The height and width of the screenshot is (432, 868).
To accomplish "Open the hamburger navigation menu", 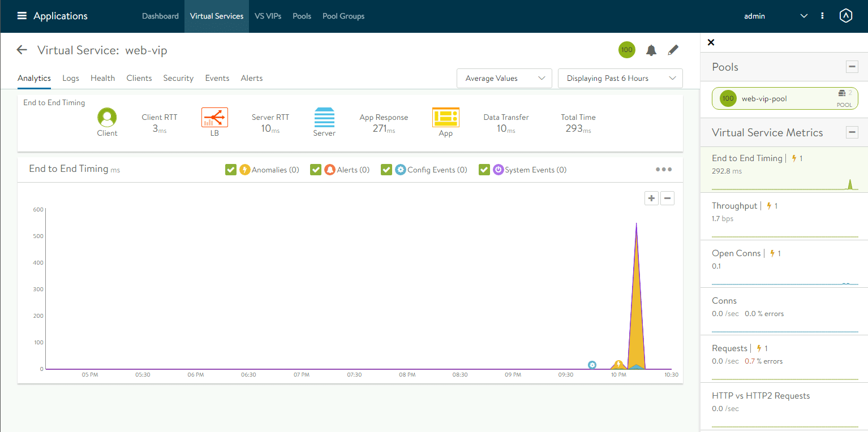I will (22, 15).
